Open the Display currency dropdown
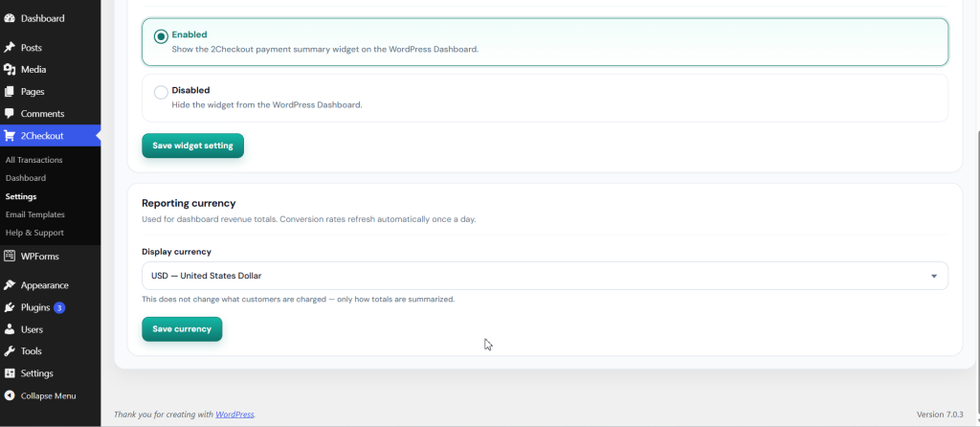This screenshot has width=980, height=427. tap(545, 276)
